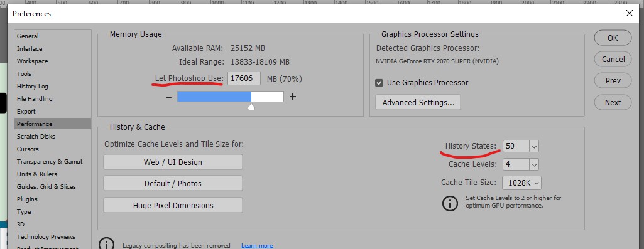644x249 pixels.
Task: Open the Learn more link
Action: click(x=257, y=246)
